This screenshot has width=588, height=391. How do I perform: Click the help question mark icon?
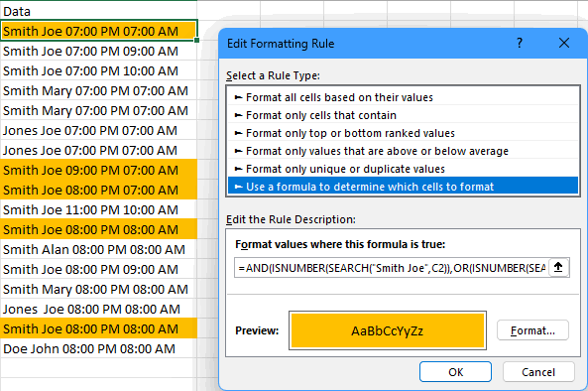click(520, 43)
